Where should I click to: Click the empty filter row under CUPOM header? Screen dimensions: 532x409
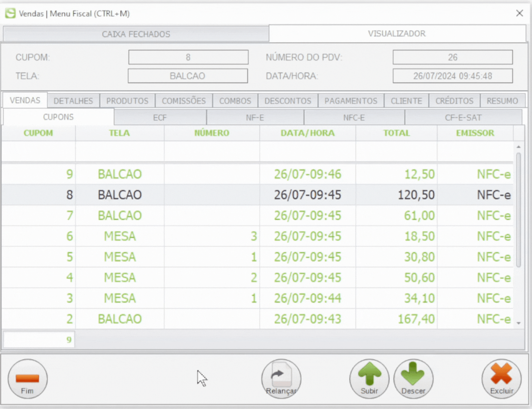(38, 151)
